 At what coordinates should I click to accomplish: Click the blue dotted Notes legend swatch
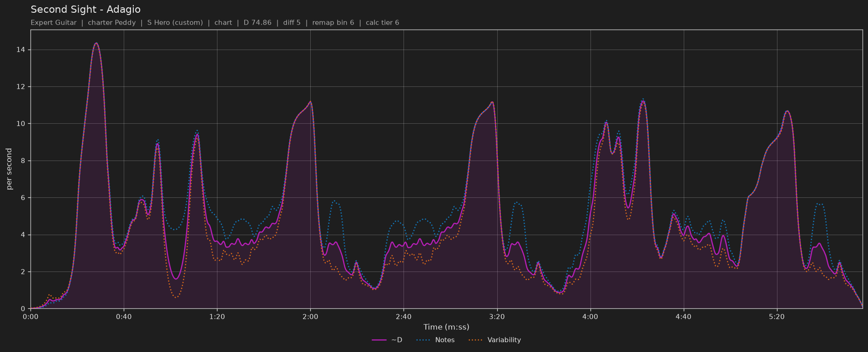(423, 340)
